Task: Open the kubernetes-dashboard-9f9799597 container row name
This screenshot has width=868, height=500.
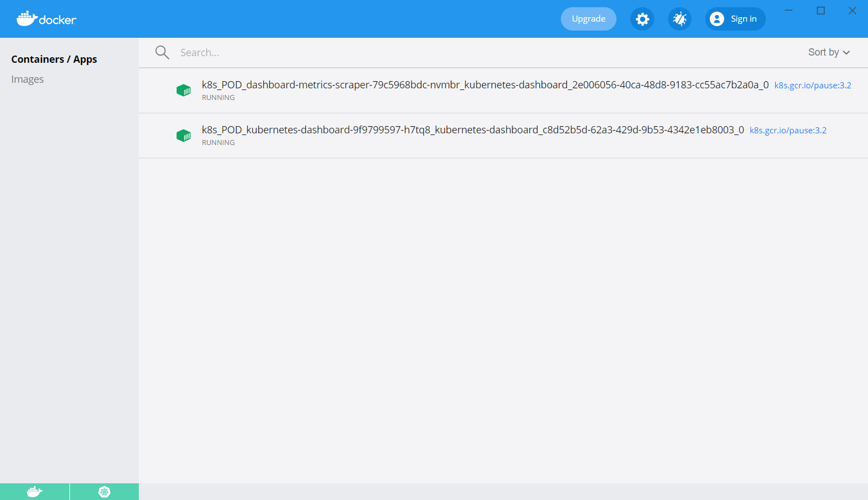Action: pyautogui.click(x=473, y=129)
